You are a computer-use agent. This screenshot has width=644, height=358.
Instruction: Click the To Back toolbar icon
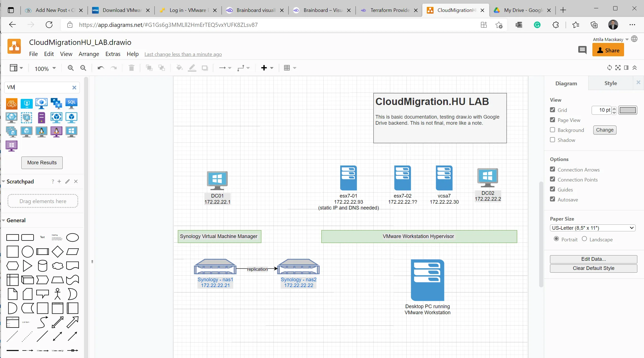tap(162, 68)
